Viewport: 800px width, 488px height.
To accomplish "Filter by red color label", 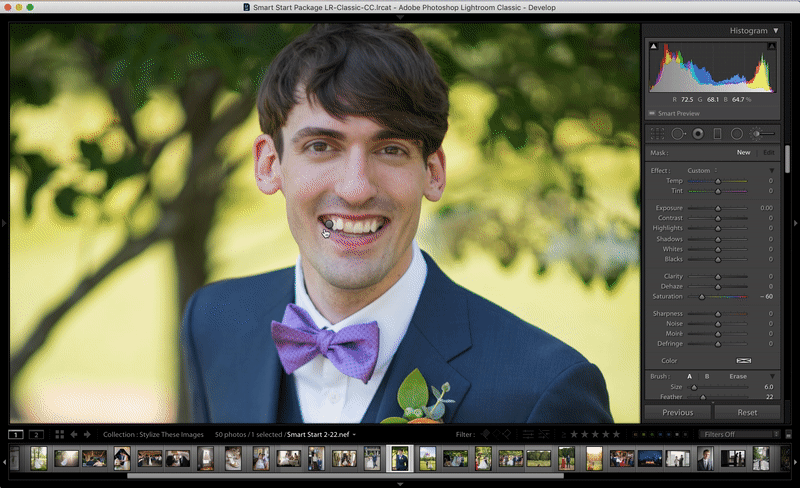I will click(636, 435).
